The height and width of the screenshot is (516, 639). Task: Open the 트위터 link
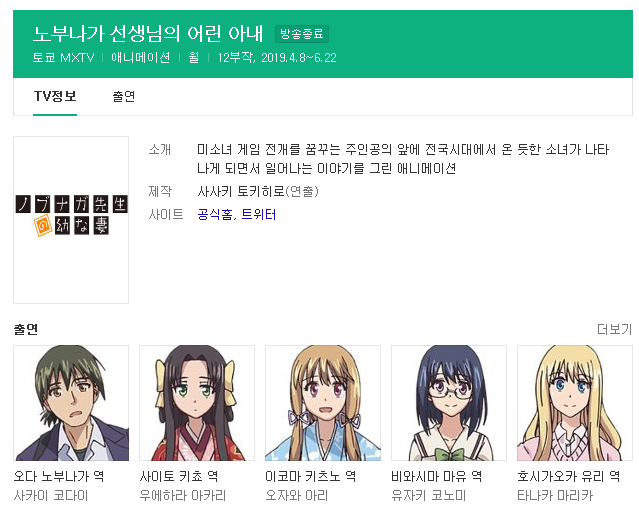pos(259,214)
